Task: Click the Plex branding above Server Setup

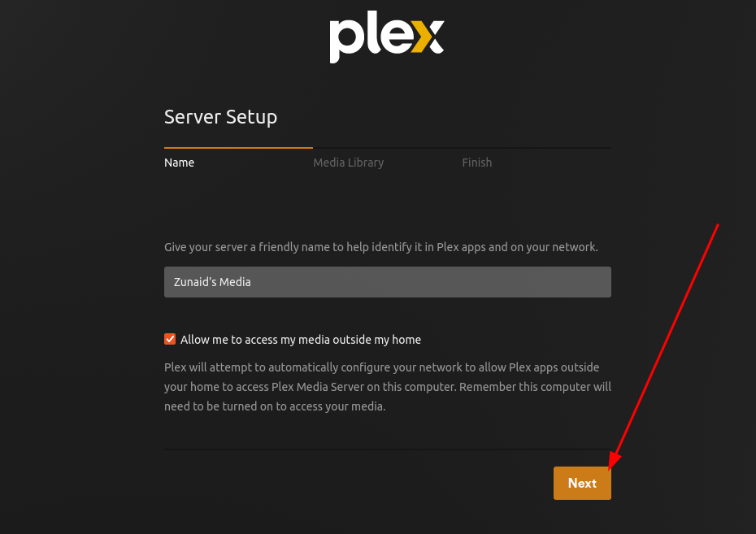Action: click(386, 37)
